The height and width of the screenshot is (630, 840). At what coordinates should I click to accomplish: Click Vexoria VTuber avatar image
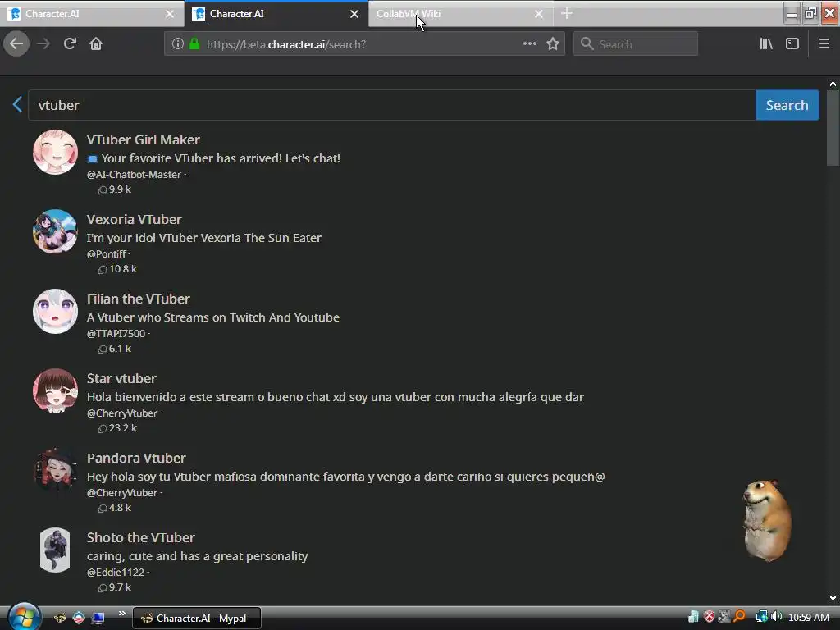click(55, 231)
